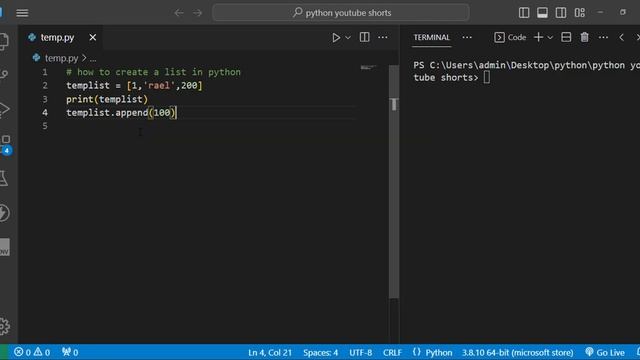Toggle primary side bar layout icon

point(524,13)
